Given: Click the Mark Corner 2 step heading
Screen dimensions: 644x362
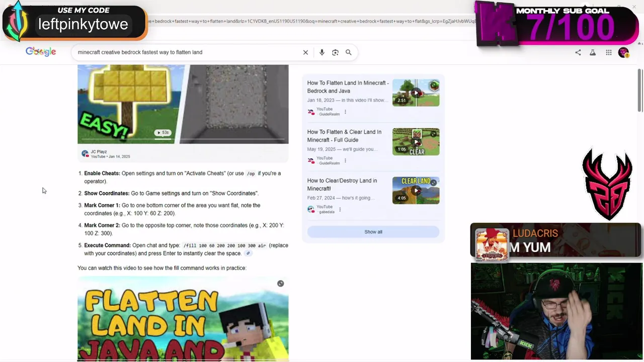Looking at the screenshot, I should pos(102,226).
